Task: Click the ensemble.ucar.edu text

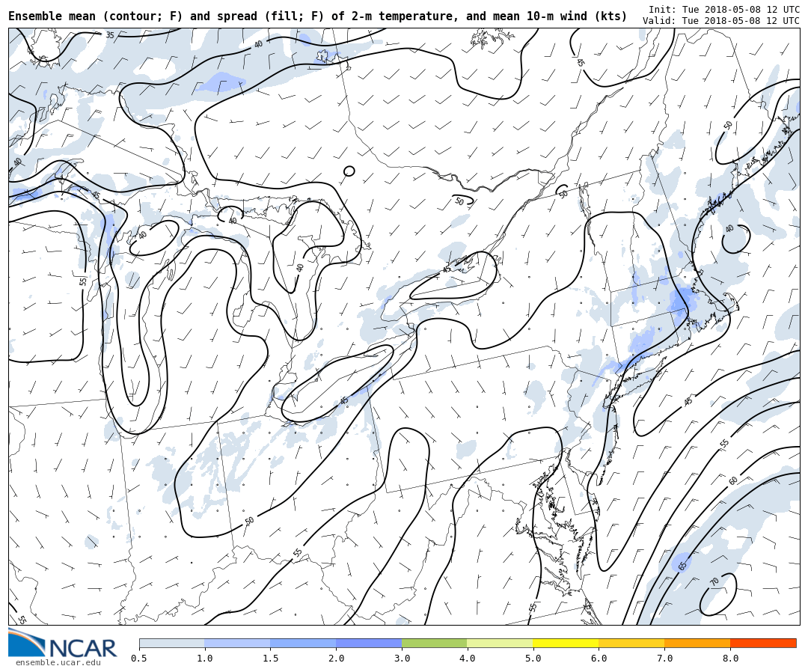Action: click(58, 662)
